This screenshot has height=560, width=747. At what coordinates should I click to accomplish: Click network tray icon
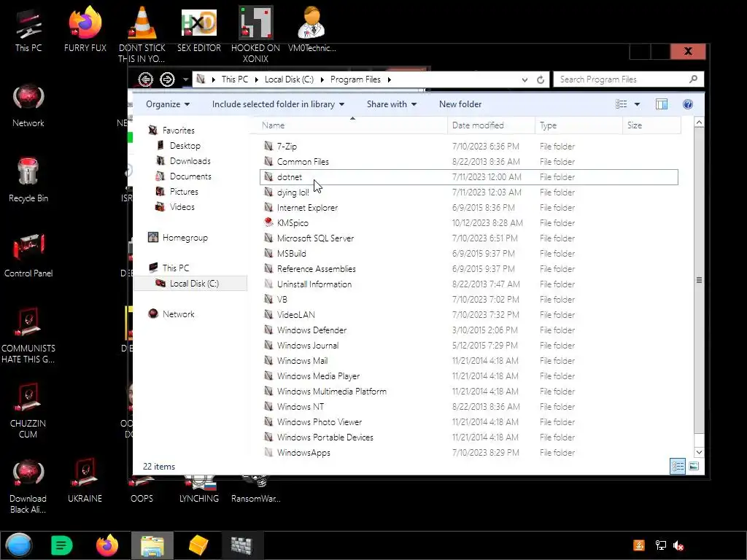660,545
